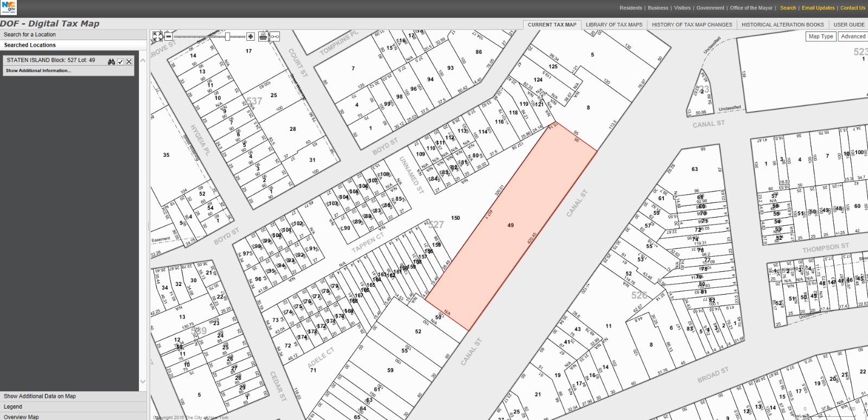
Task: Click the zoom level slider handle
Action: click(x=228, y=36)
